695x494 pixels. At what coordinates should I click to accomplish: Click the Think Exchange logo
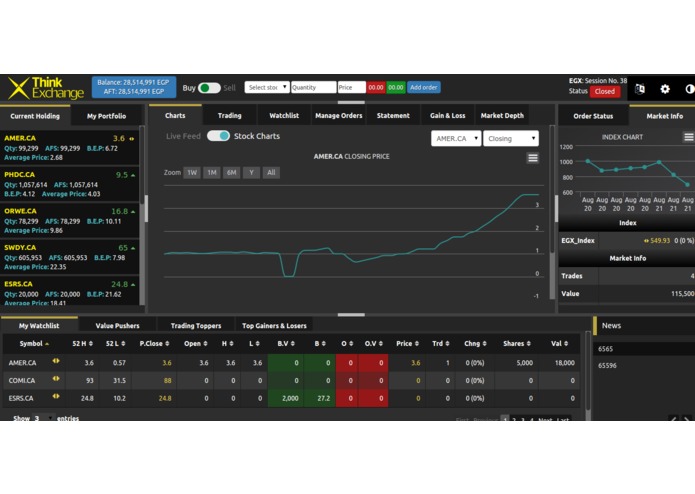coord(46,88)
